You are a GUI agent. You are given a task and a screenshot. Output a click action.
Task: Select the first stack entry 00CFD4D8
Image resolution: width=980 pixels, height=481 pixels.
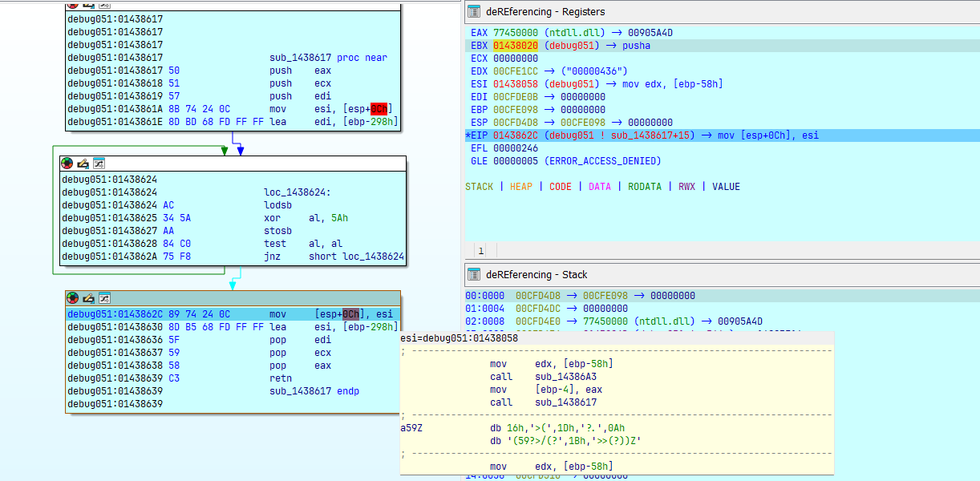[537, 296]
